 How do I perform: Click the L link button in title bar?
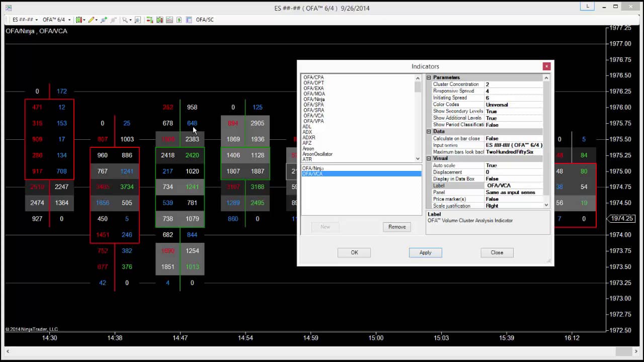pyautogui.click(x=587, y=7)
